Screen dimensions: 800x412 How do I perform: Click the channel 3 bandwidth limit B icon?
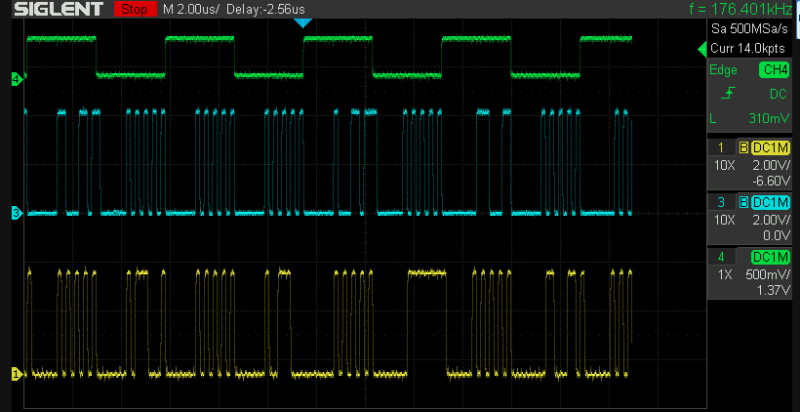pos(744,202)
